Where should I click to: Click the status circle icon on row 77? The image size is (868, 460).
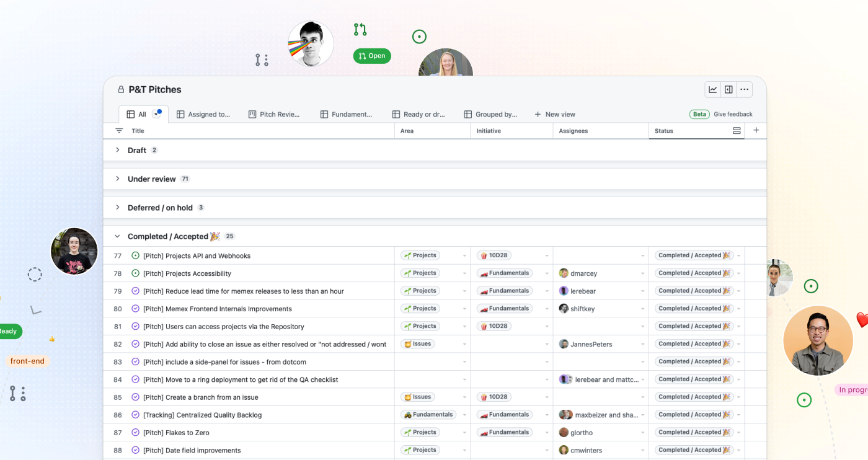click(x=136, y=255)
